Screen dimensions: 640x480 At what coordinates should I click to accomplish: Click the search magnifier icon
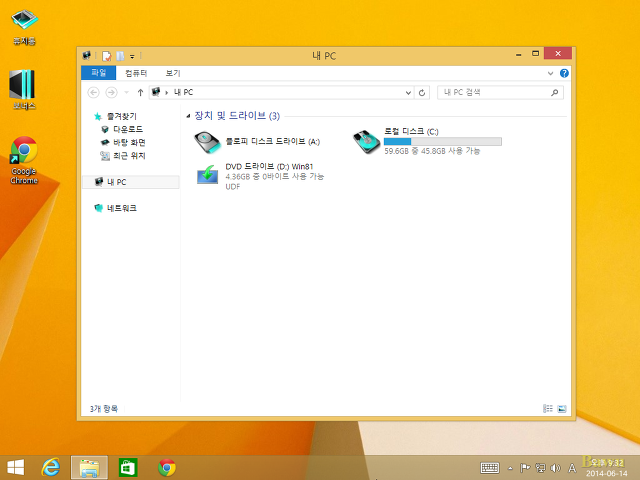554,93
